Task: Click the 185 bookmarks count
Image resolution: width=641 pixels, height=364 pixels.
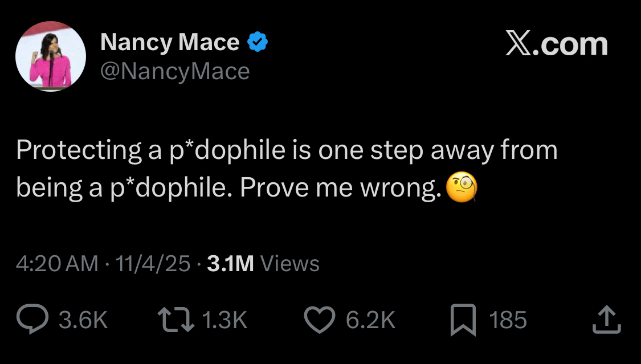Action: coord(508,320)
